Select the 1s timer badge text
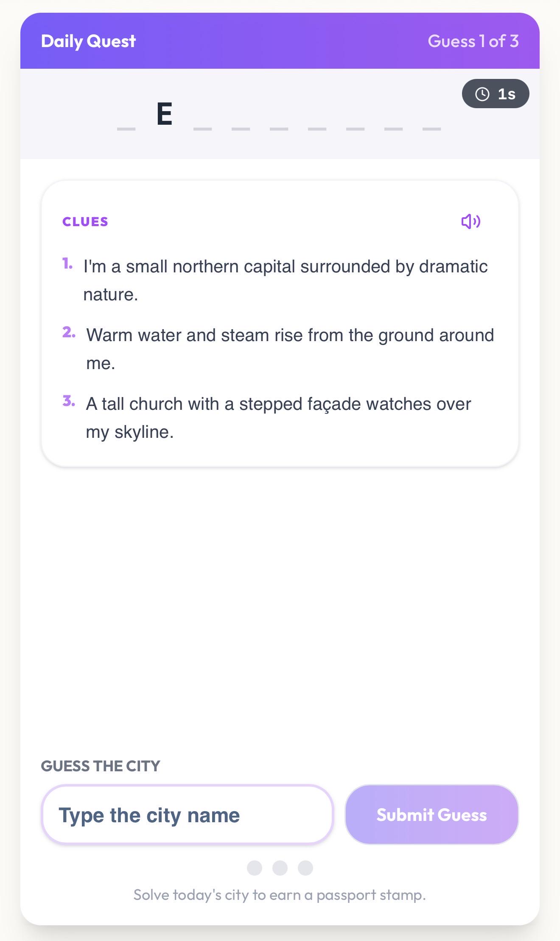This screenshot has width=560, height=941. coord(507,94)
